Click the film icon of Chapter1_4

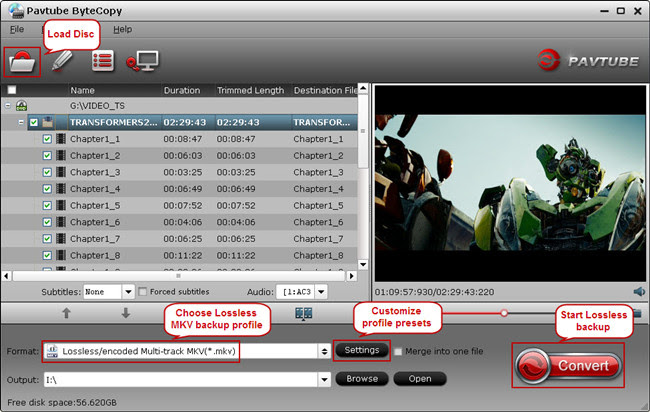click(61, 189)
